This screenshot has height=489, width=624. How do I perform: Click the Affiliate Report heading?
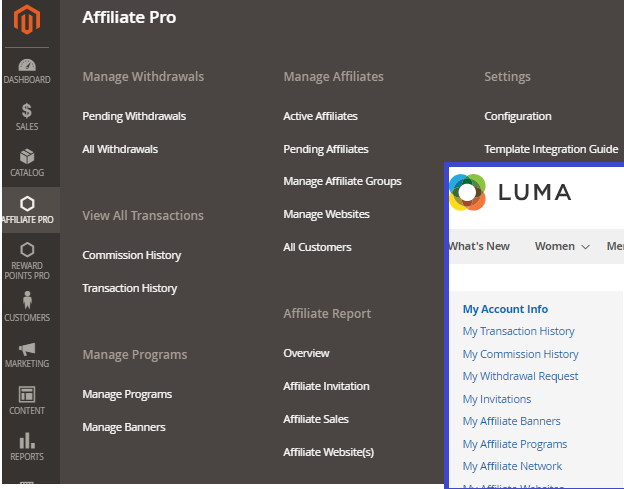327,314
